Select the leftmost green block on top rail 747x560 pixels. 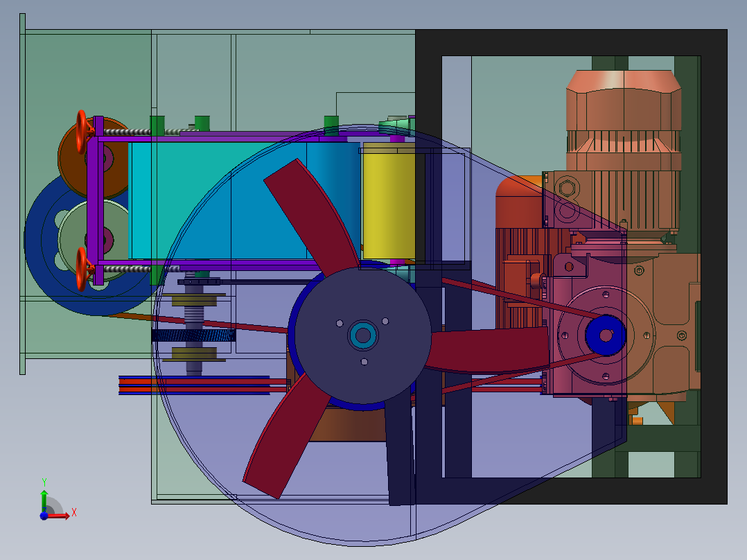[157, 125]
